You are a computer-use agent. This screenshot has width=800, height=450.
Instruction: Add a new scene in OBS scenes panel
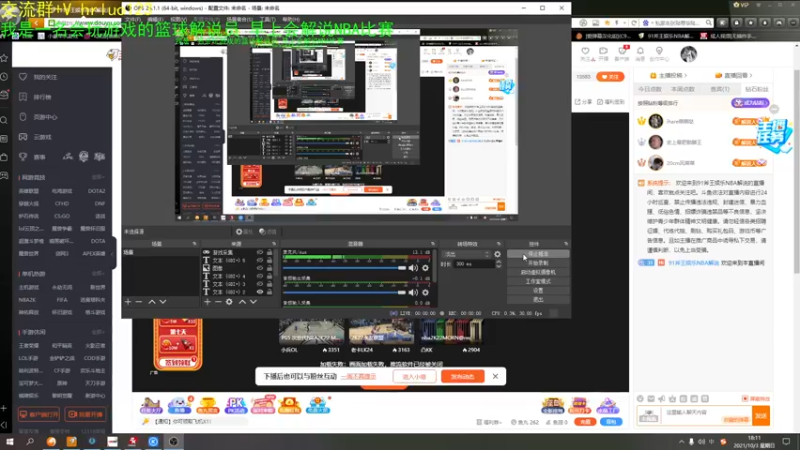(x=128, y=302)
